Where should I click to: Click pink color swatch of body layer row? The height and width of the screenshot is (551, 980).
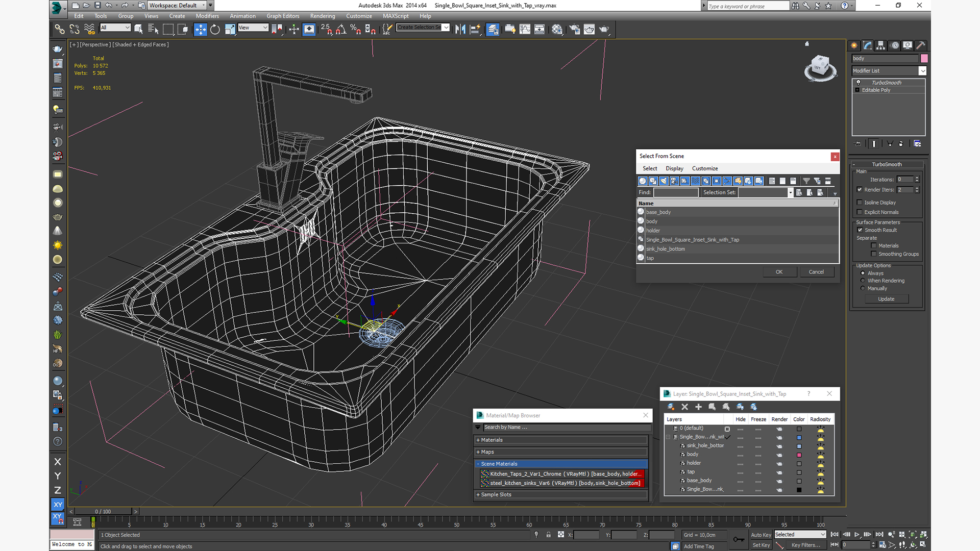click(799, 455)
